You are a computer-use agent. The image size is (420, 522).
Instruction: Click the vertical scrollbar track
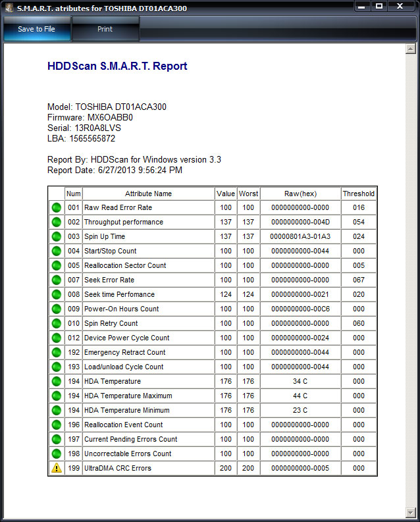point(411,280)
